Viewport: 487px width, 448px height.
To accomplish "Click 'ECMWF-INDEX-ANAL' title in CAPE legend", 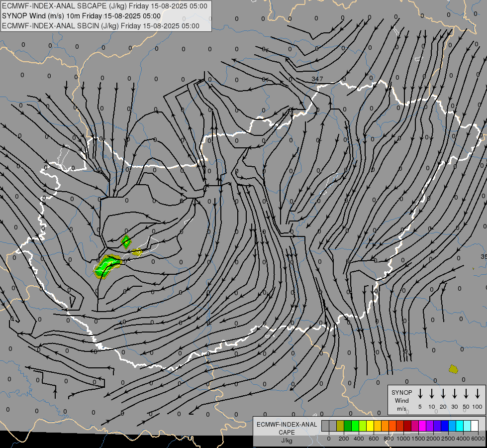I will tap(287, 425).
